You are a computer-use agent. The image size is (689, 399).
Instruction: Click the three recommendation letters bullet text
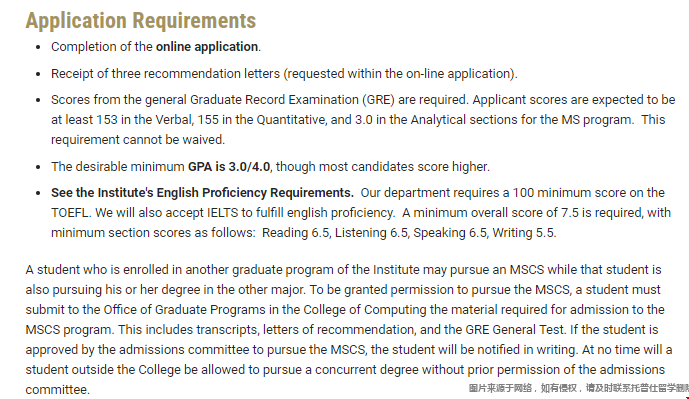point(284,73)
